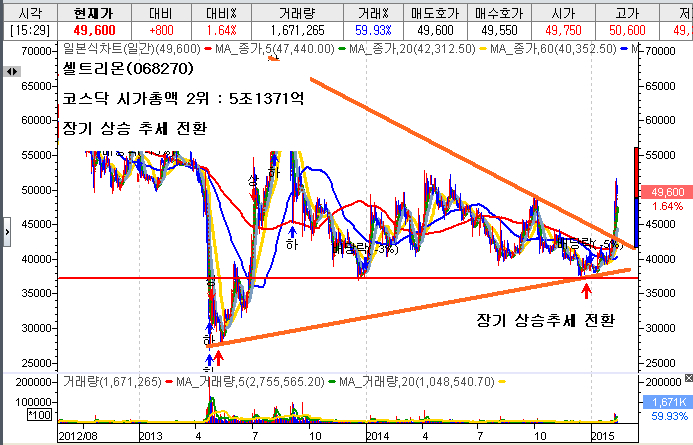Click the 15:29 time cell

(24, 31)
